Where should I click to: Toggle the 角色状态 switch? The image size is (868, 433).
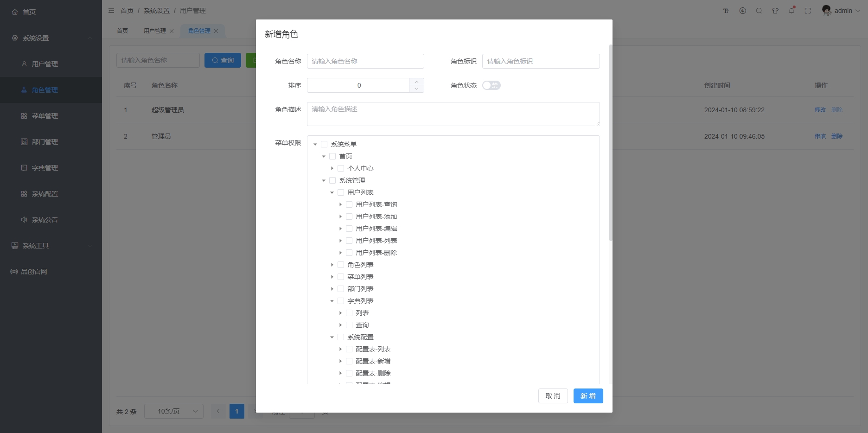point(491,85)
